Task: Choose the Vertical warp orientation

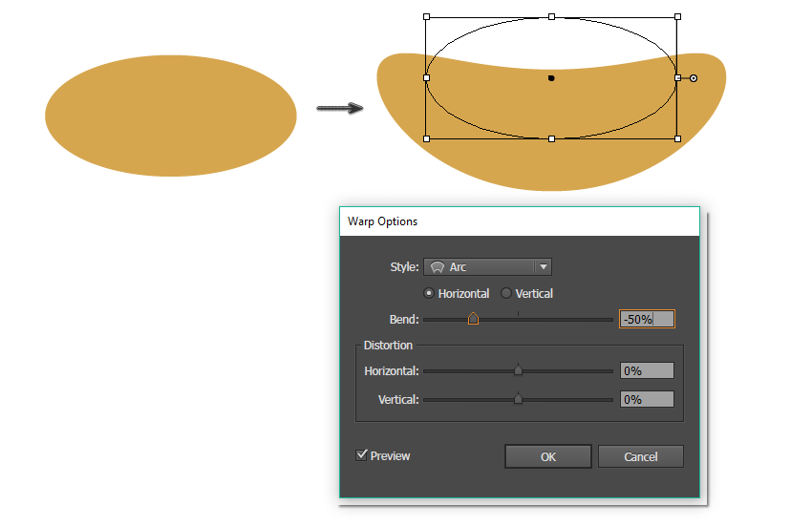Action: pos(506,293)
